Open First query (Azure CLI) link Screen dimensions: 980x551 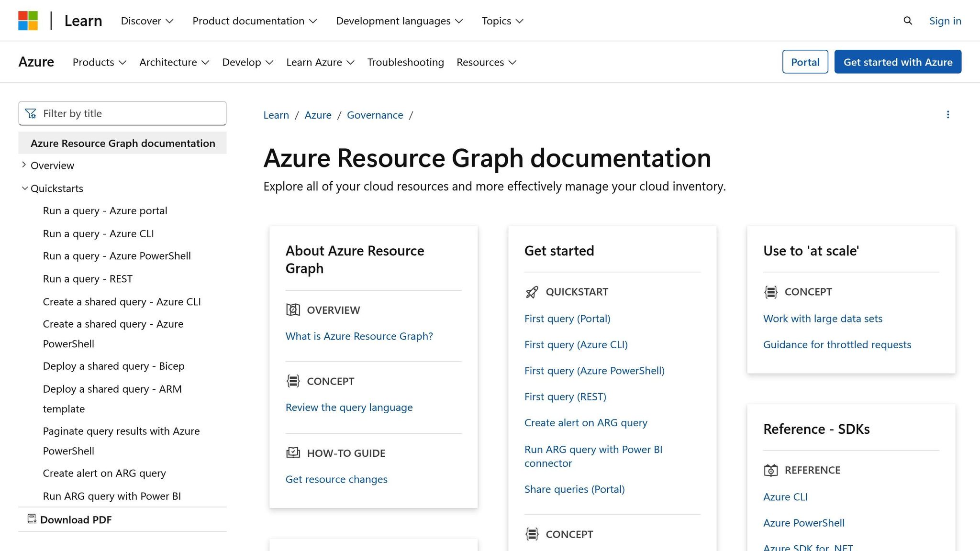(x=576, y=344)
